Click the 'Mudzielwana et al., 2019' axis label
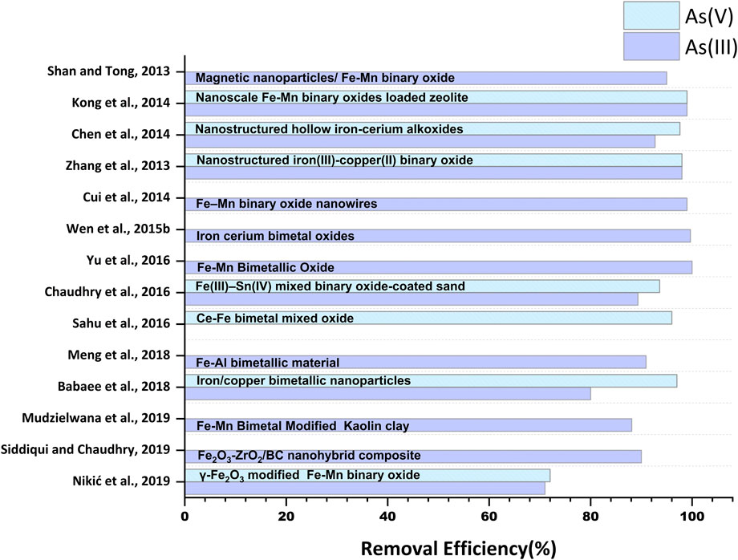738x560 pixels. click(x=96, y=418)
